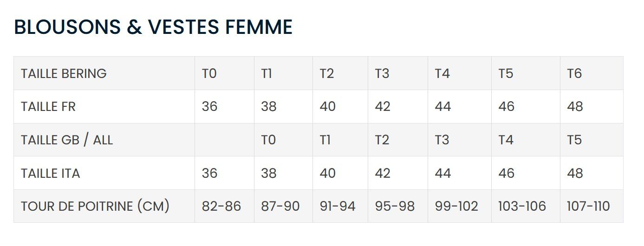Viewport: 644px width, 246px height.
Task: Select 36 in the TAILLE ITA row
Action: (x=209, y=173)
